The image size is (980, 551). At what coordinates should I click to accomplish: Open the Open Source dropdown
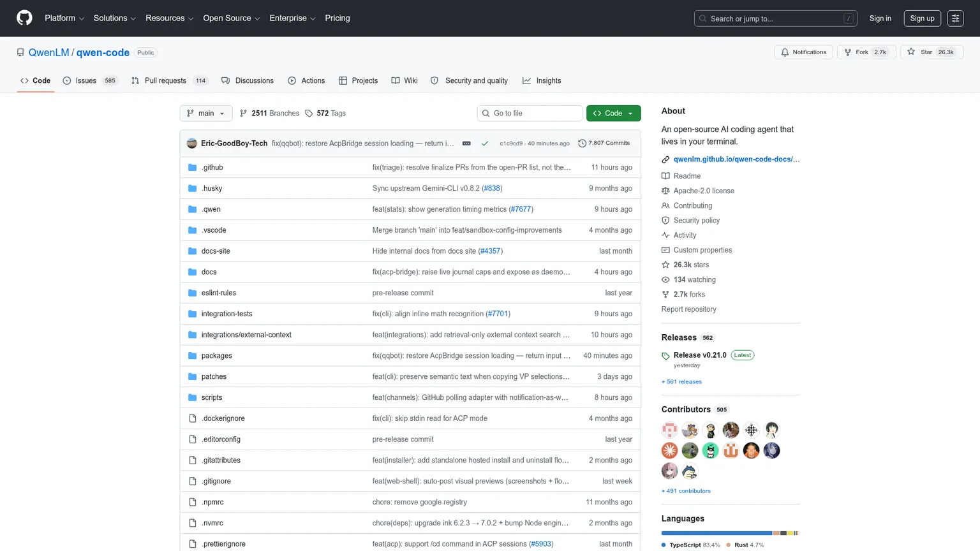tap(232, 18)
